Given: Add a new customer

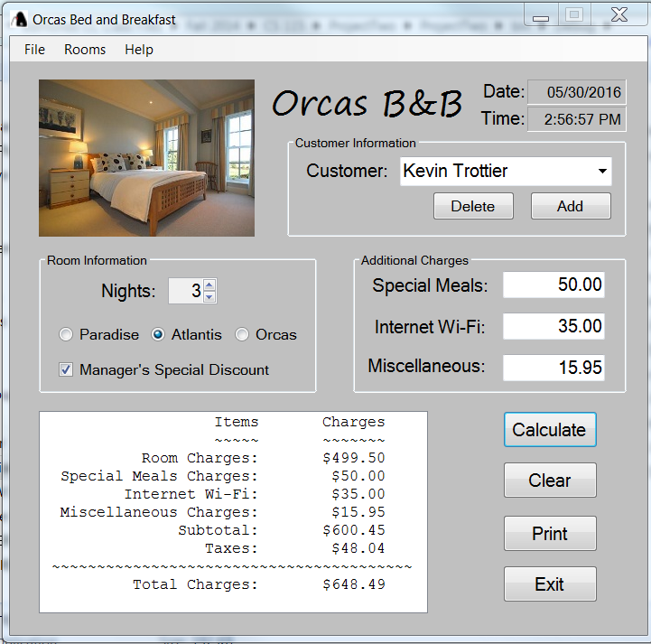Looking at the screenshot, I should pos(571,206).
